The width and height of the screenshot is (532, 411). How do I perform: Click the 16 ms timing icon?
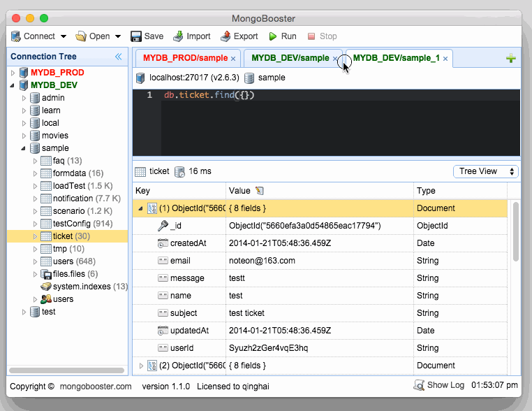179,172
